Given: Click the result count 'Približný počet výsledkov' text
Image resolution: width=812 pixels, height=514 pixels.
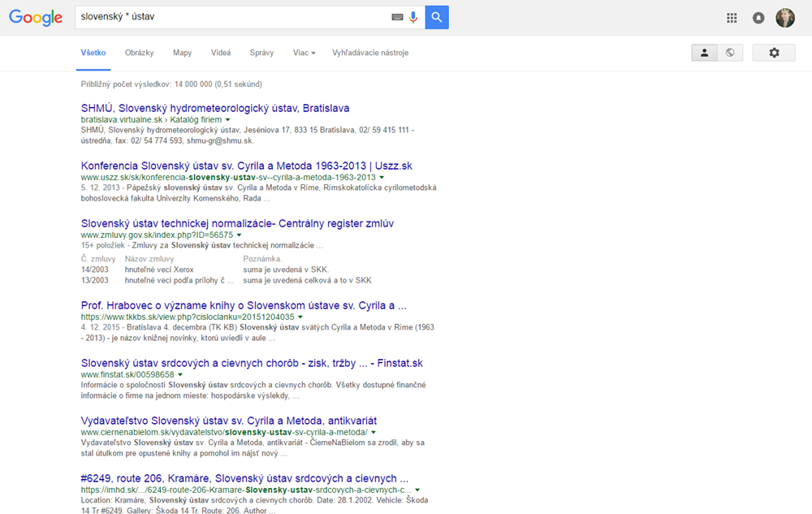Looking at the screenshot, I should 171,84.
